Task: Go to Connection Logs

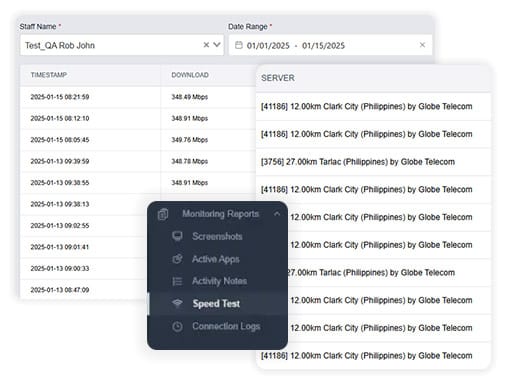Action: [226, 326]
